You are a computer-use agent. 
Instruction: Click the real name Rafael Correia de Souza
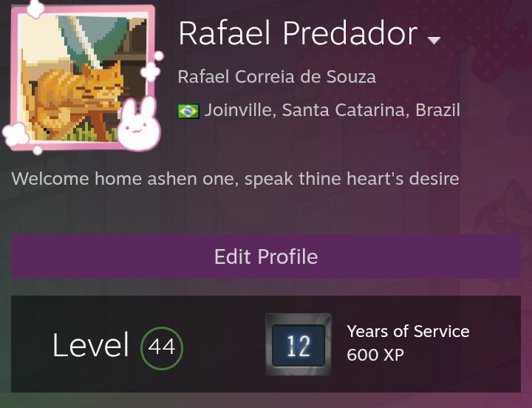tap(277, 76)
